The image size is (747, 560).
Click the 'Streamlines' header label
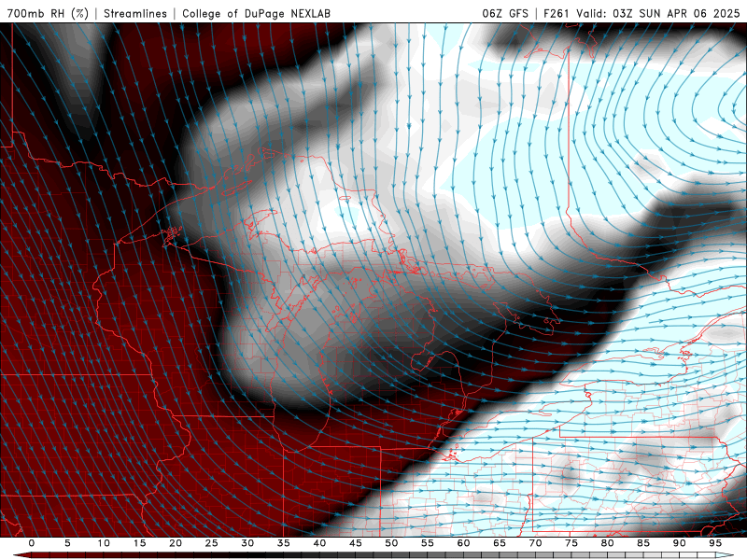tap(135, 13)
